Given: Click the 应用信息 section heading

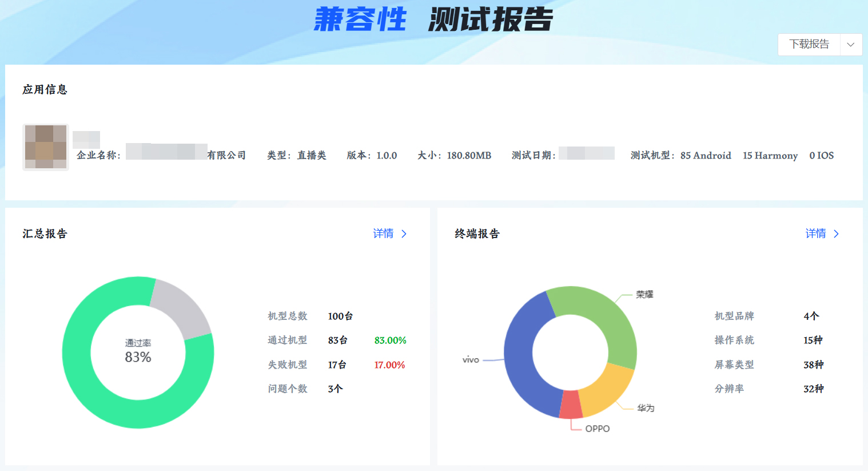Looking at the screenshot, I should 45,90.
